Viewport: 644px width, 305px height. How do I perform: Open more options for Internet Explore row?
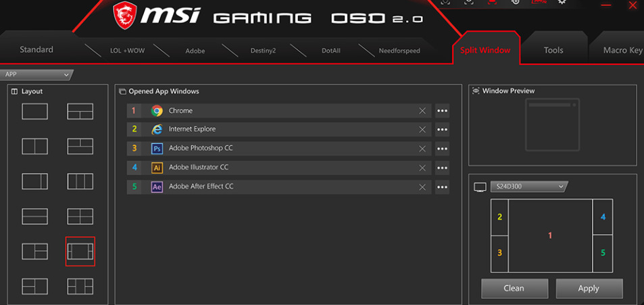442,129
